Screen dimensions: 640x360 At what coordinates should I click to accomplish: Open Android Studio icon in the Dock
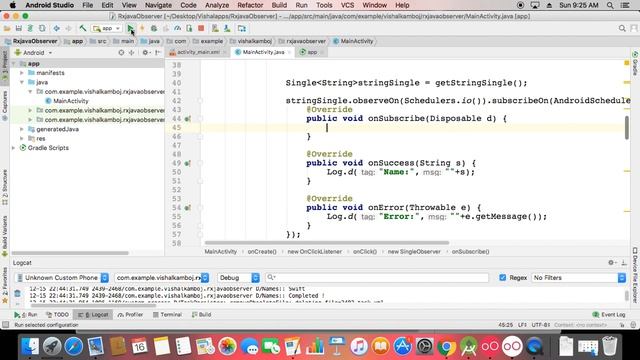(469, 347)
